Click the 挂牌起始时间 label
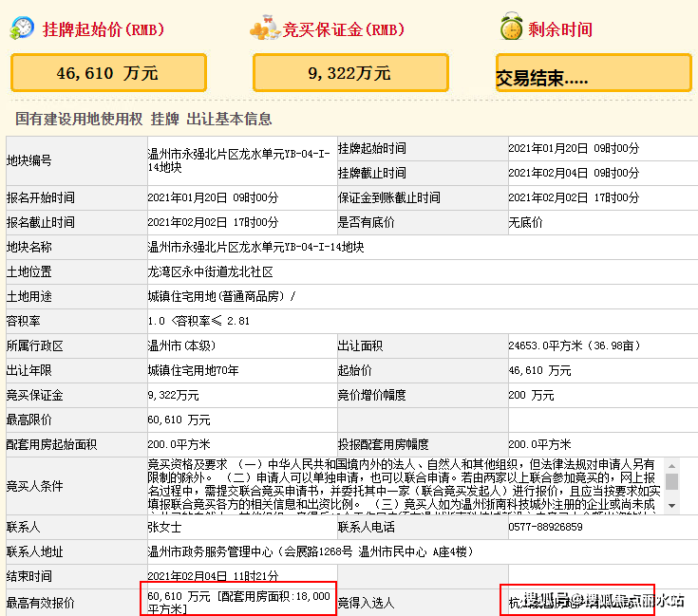 click(x=371, y=148)
